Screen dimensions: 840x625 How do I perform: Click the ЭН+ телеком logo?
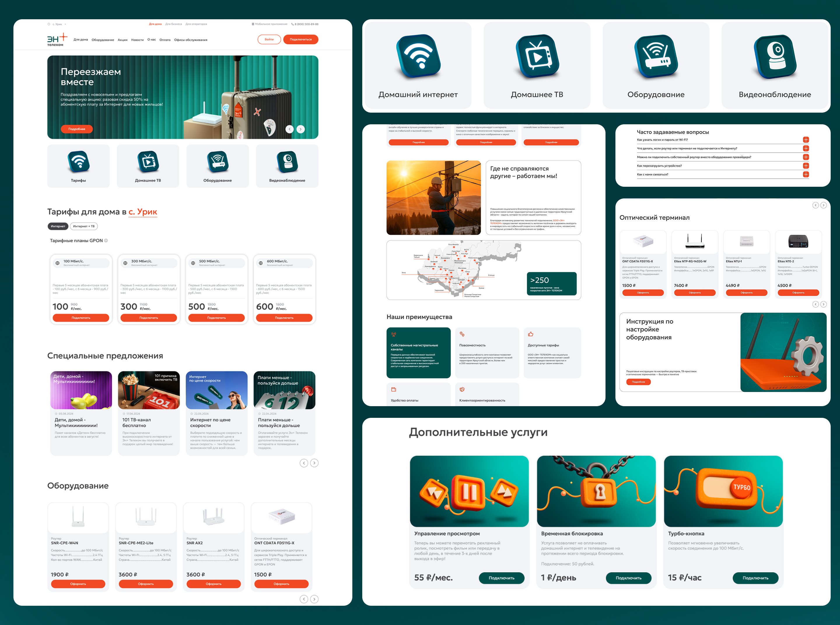point(57,40)
